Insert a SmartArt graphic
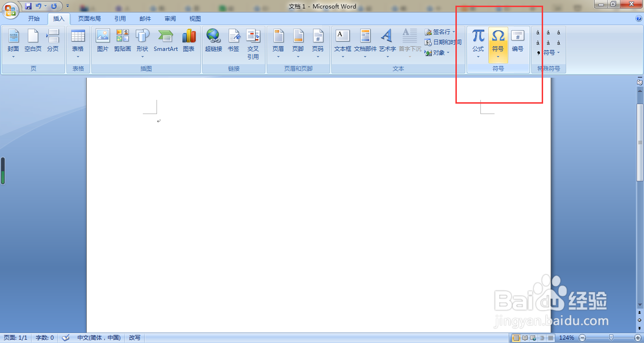Image resolution: width=644 pixels, height=343 pixels. pos(166,41)
